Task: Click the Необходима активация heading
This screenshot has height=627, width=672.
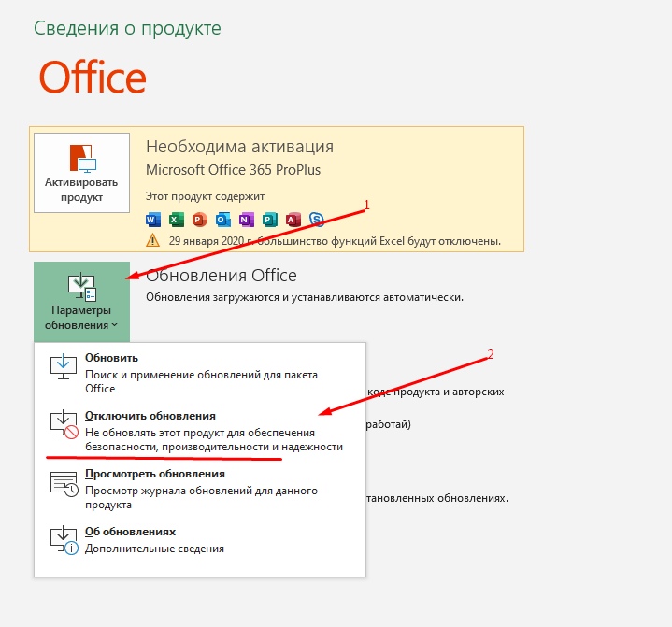Action: [x=239, y=147]
